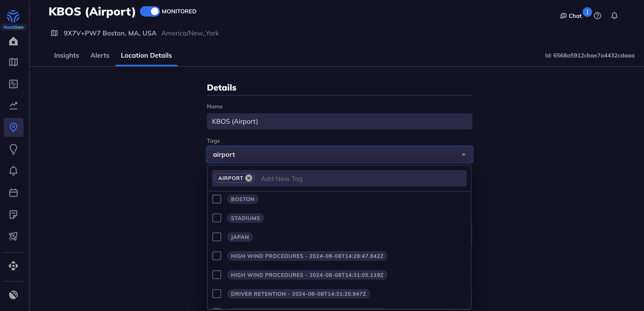Click the KBOS (Airport) page title
This screenshot has height=311, width=644.
tap(92, 11)
